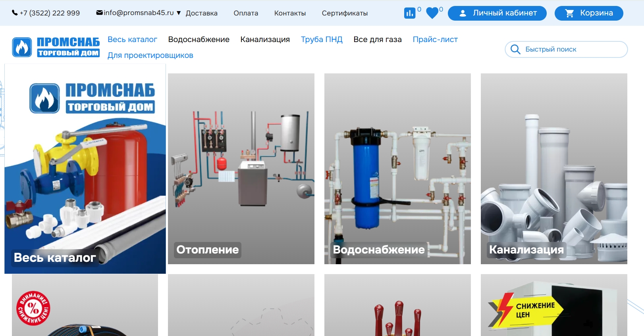644x336 pixels.
Task: Call phone number +7 (3522) 222 999
Action: pyautogui.click(x=50, y=13)
